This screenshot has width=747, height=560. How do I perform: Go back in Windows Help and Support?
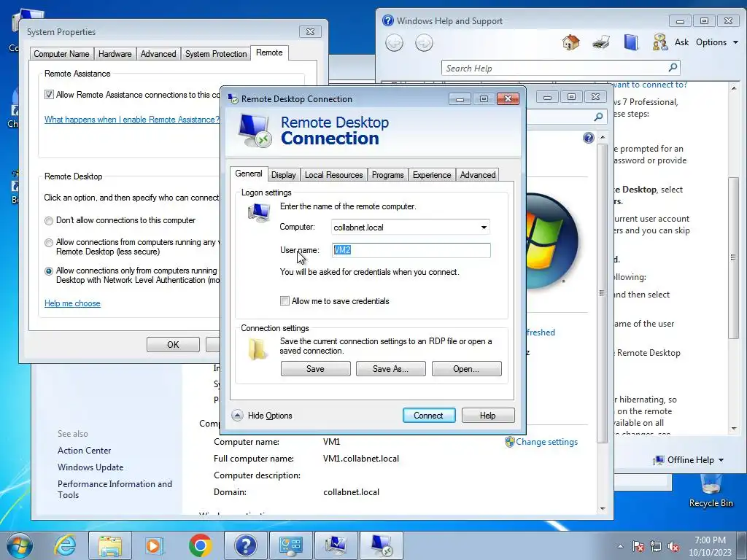pyautogui.click(x=394, y=43)
